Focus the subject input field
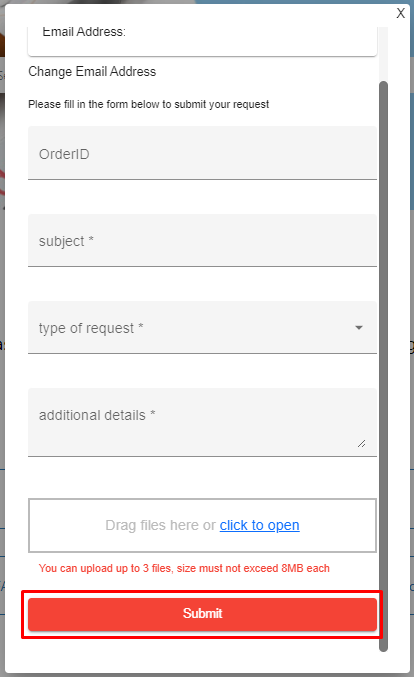414x677 pixels. click(x=202, y=240)
